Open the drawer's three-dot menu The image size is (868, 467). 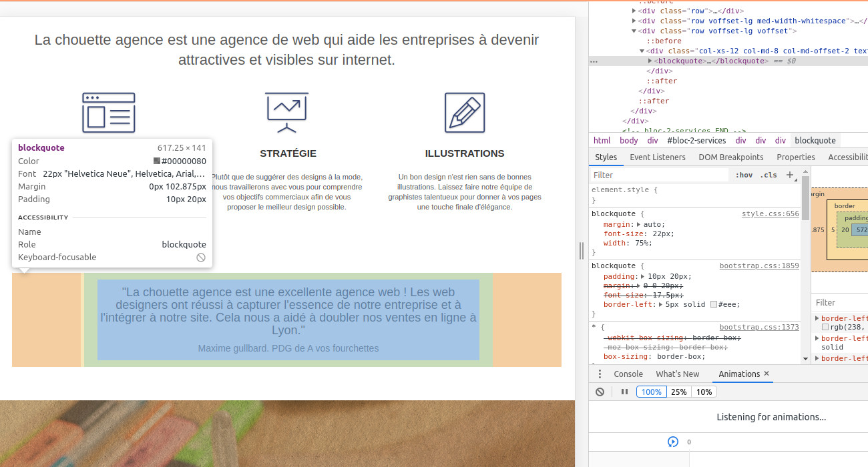click(600, 374)
